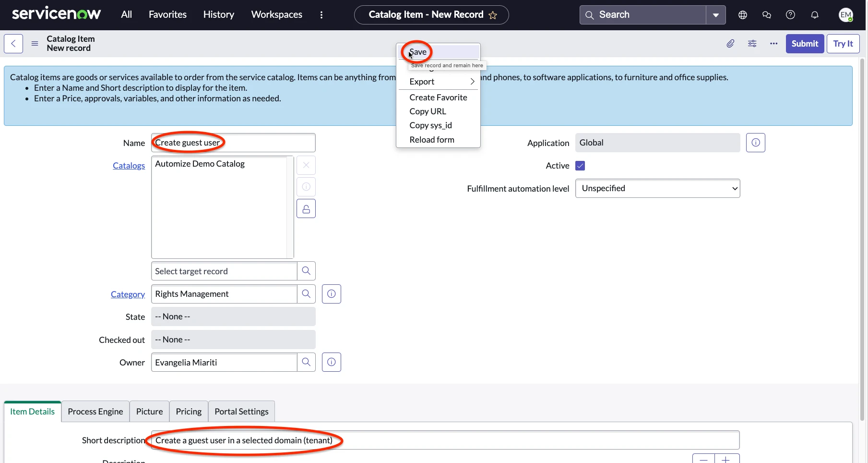
Task: Open the search dropdown arrow
Action: [x=715, y=14]
